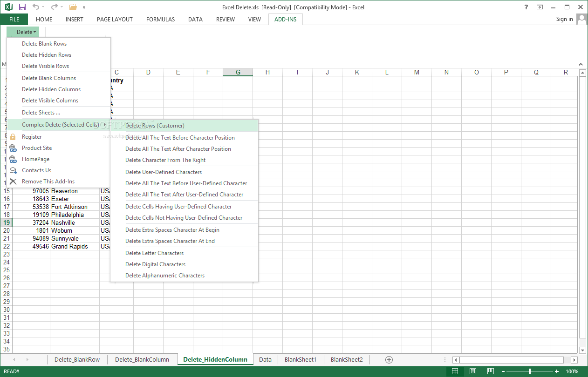The height and width of the screenshot is (377, 588).
Task: Click the Undo arrow icon
Action: (36, 7)
